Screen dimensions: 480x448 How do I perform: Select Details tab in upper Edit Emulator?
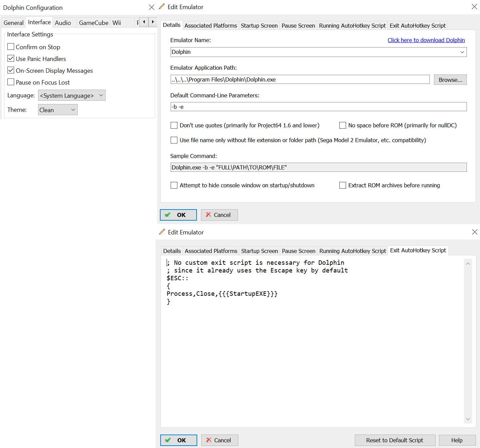[172, 25]
